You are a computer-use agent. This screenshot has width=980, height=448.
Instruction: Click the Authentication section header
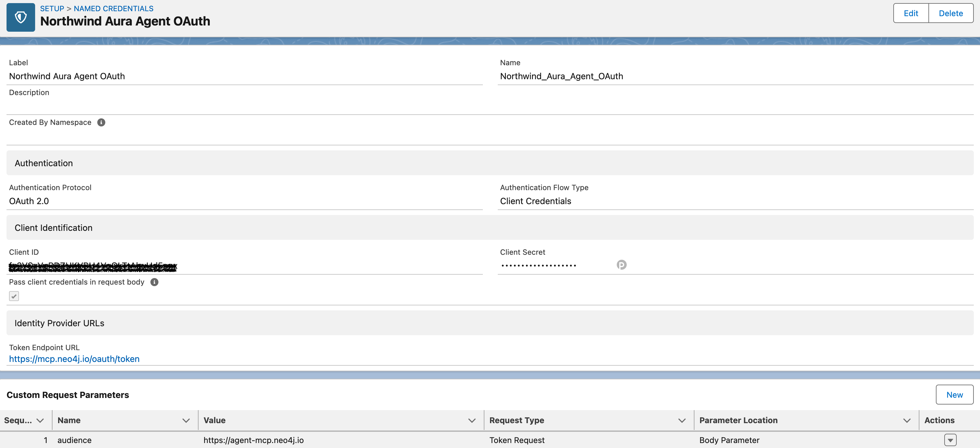pos(490,163)
